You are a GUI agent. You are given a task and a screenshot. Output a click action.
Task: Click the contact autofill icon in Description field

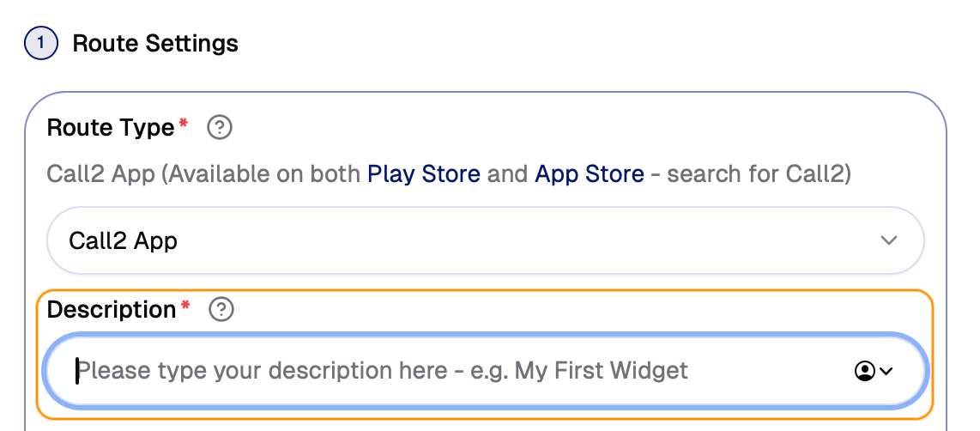(864, 371)
